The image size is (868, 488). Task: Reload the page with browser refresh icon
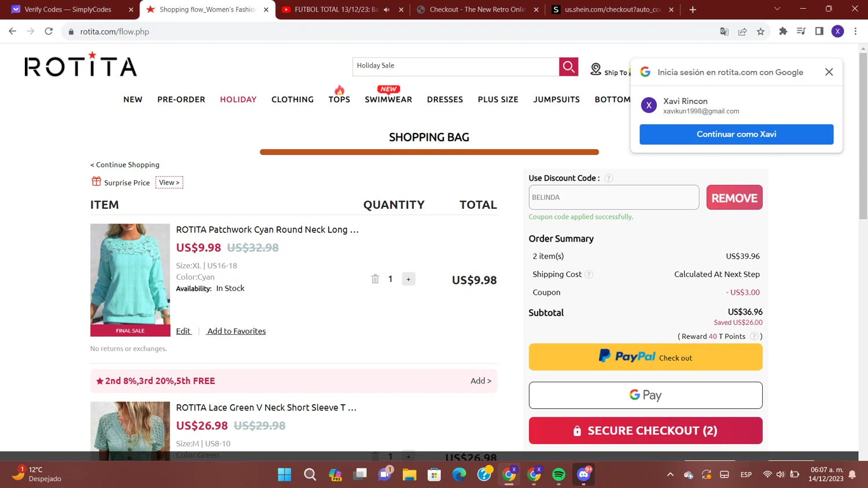tap(49, 31)
